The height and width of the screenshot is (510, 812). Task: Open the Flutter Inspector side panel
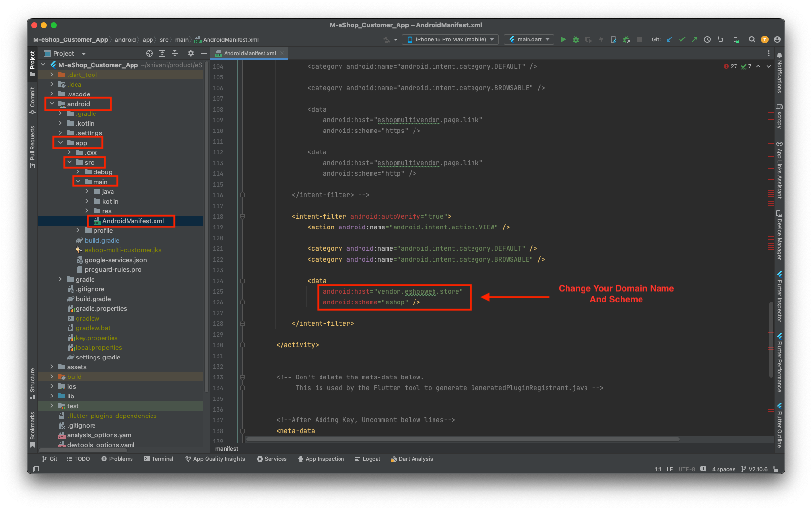click(x=779, y=297)
